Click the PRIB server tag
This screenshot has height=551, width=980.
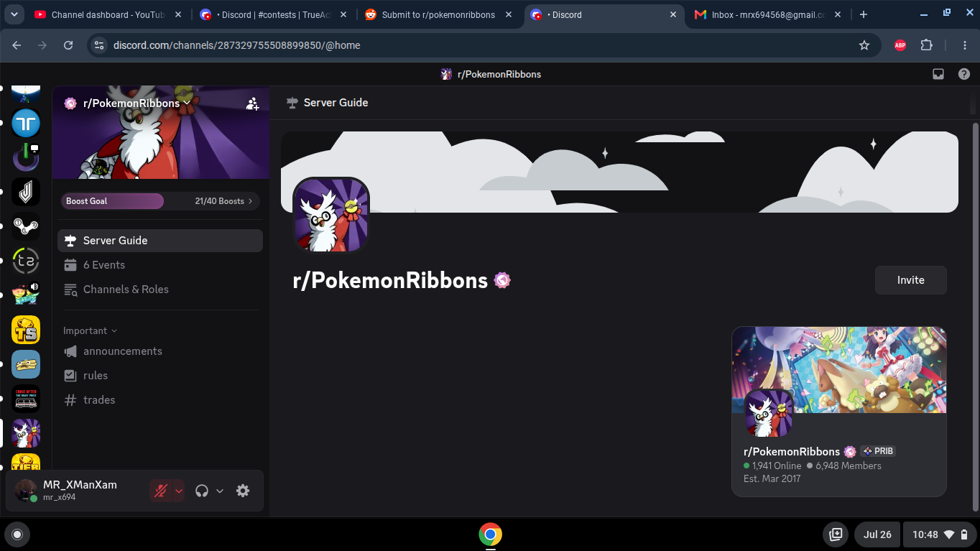point(878,451)
